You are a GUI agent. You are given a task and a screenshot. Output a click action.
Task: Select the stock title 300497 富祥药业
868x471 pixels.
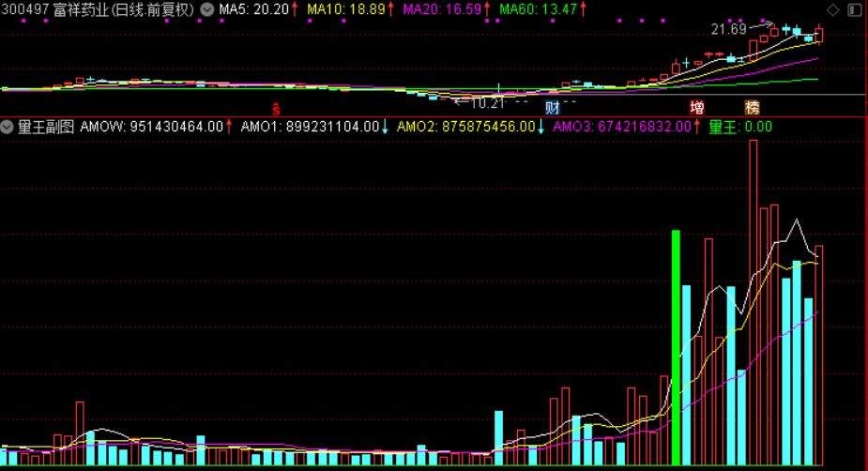click(x=98, y=9)
